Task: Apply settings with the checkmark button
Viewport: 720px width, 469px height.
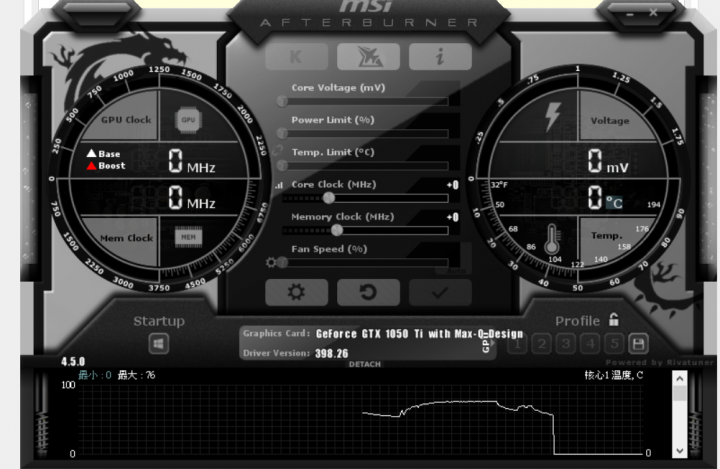Action: (440, 292)
